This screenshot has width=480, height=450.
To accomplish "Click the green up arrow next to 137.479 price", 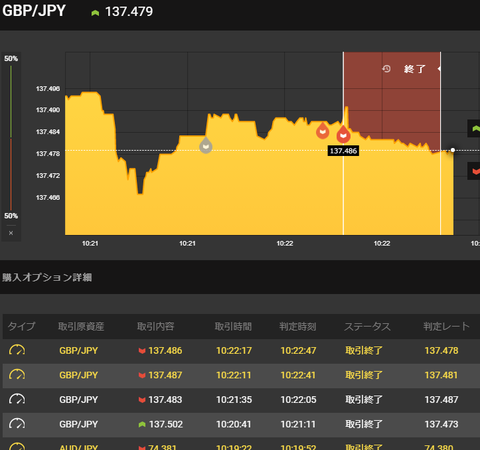I will [x=95, y=13].
